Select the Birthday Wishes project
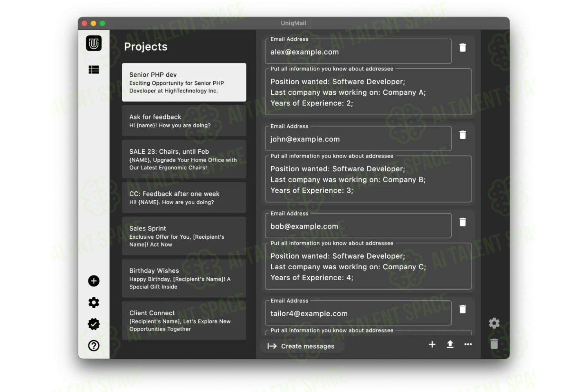 pyautogui.click(x=184, y=278)
